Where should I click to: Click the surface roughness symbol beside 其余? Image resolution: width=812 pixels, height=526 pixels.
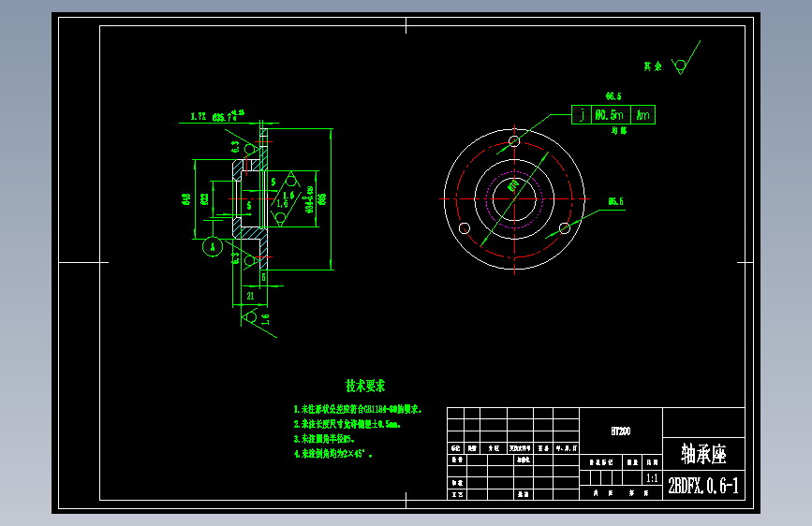tap(686, 59)
